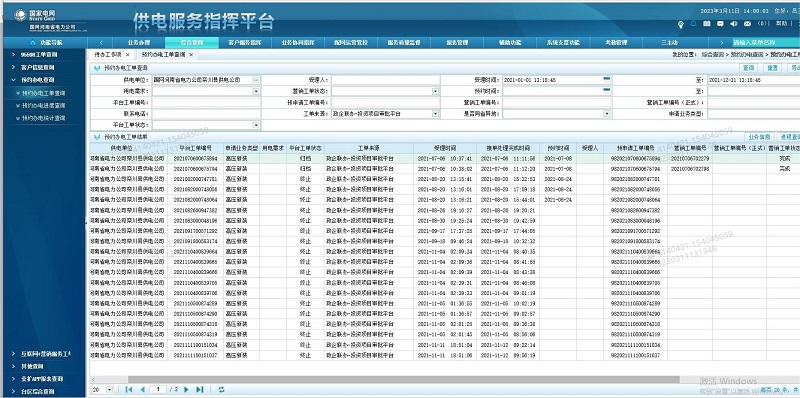Click the home icon beside 功能导航
The image size is (800, 398).
click(x=33, y=42)
